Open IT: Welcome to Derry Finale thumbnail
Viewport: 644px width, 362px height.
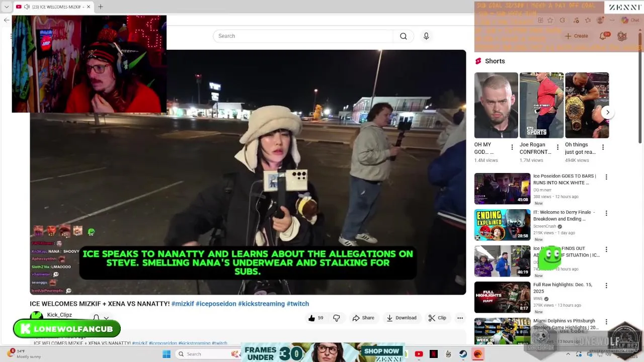click(502, 225)
